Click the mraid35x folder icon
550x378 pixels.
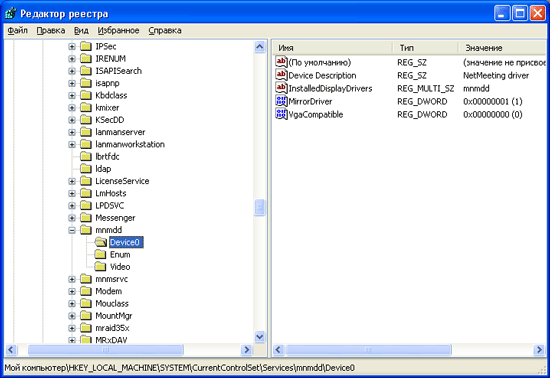[x=86, y=328]
